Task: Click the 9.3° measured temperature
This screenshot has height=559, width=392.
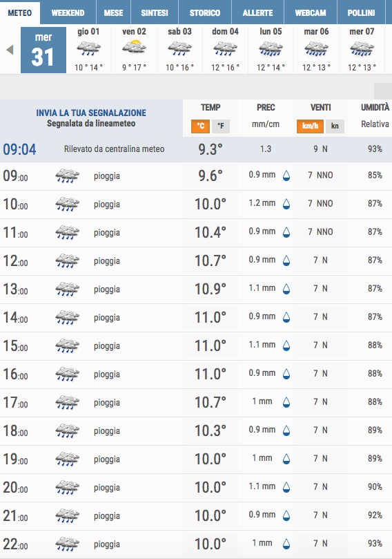Action: tap(210, 149)
